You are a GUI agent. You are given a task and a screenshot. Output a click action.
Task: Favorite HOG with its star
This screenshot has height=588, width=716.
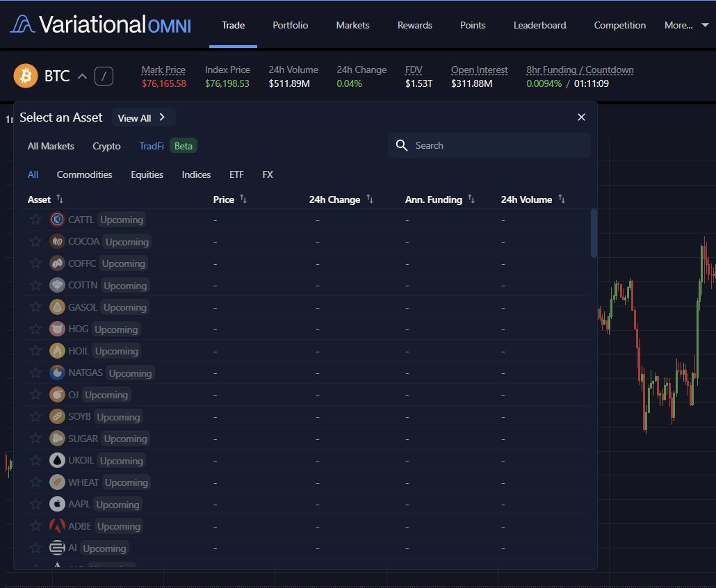35,329
